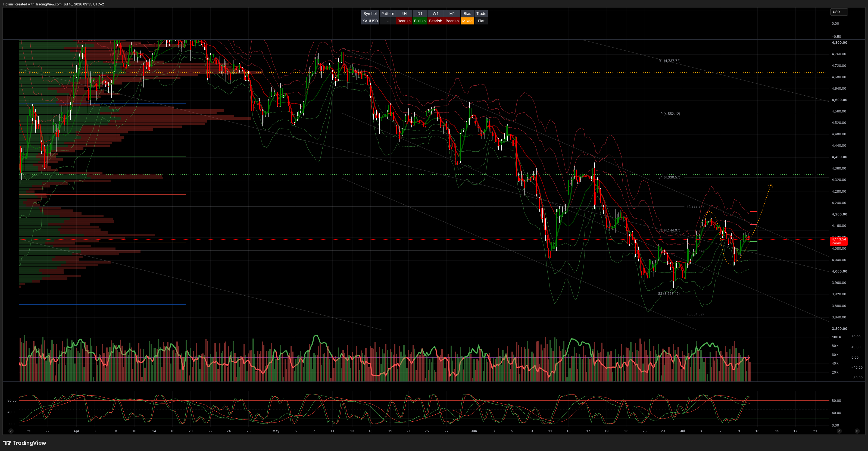Click the M1 Bearish cell

(452, 21)
